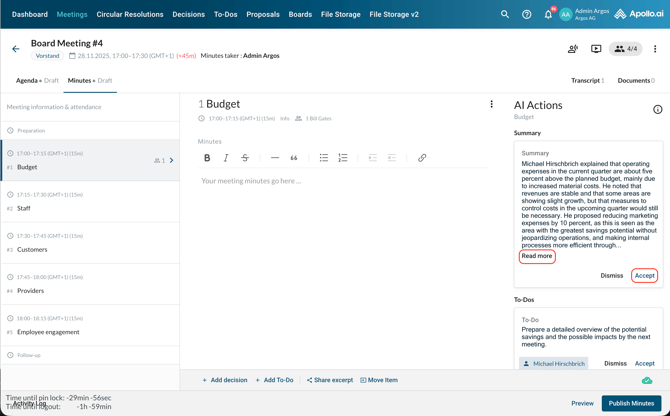The height and width of the screenshot is (416, 670).
Task: Go back using the back arrow
Action: [x=16, y=49]
